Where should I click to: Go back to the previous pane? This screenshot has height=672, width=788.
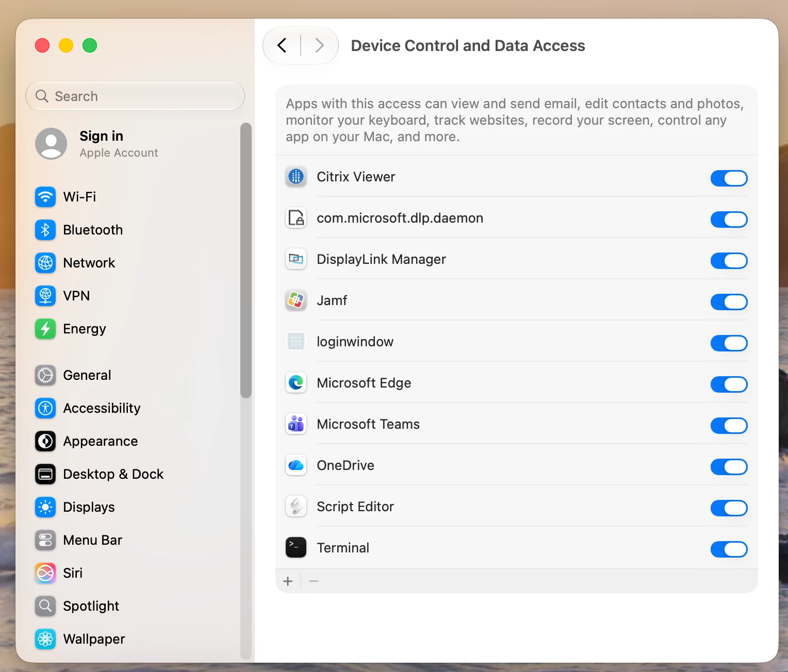pyautogui.click(x=282, y=45)
